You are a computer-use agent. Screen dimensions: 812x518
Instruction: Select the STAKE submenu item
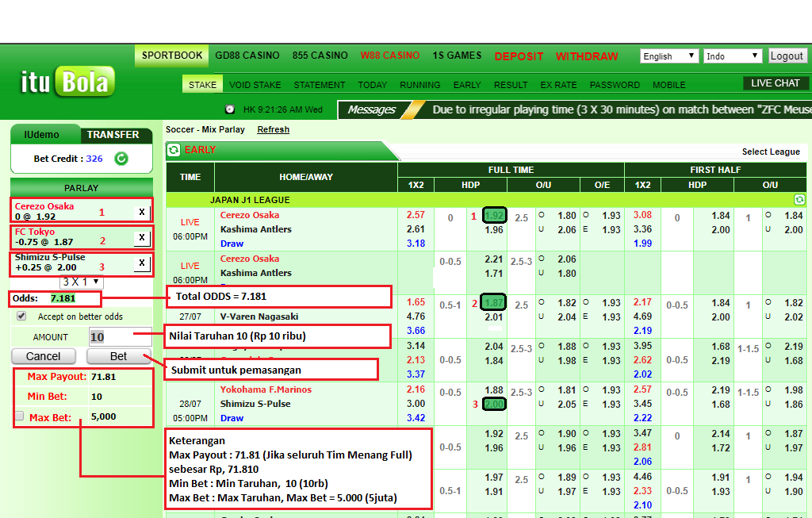[x=202, y=84]
